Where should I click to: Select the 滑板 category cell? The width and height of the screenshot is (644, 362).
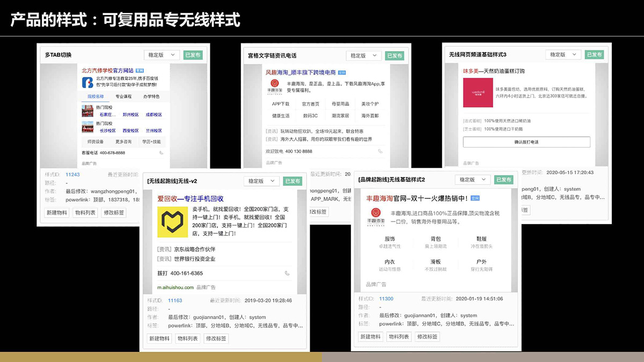[x=435, y=262]
